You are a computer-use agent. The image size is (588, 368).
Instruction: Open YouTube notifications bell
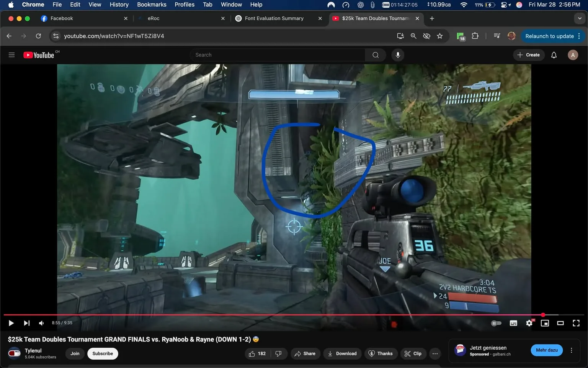click(x=554, y=55)
